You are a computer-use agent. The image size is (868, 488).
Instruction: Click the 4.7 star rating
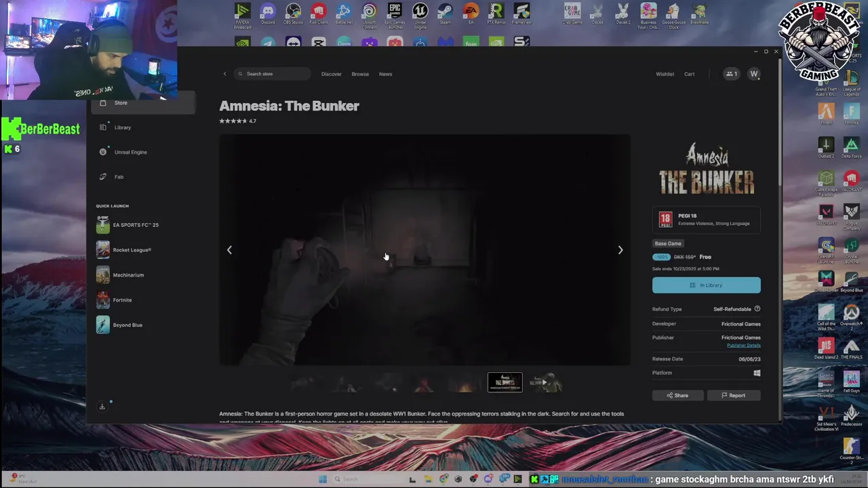tap(237, 121)
